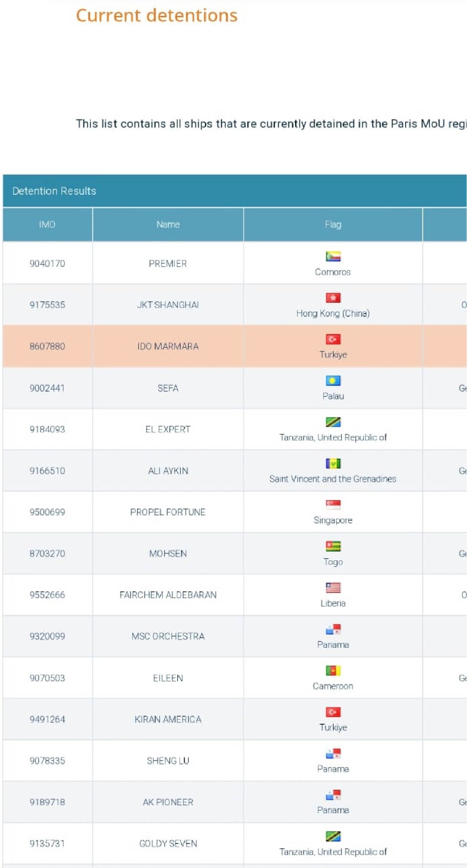
Task: Click the Saint Vincent and the Grenadines flag
Action: pos(333,463)
